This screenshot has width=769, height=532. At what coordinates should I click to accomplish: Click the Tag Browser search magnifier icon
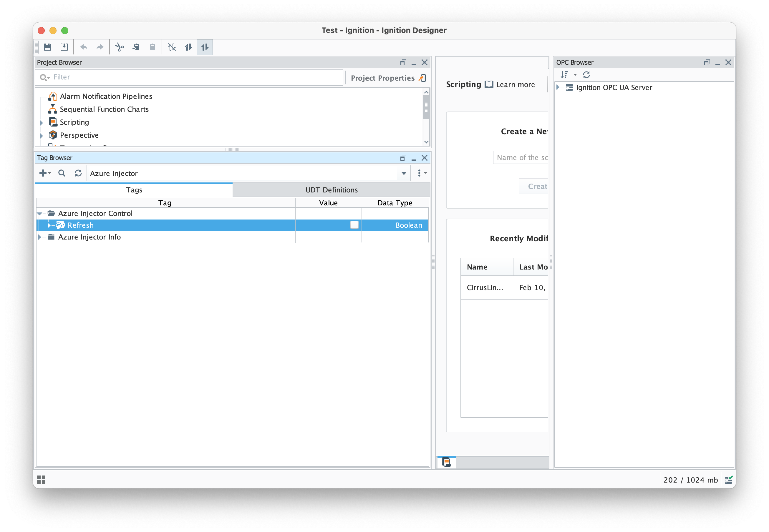62,173
